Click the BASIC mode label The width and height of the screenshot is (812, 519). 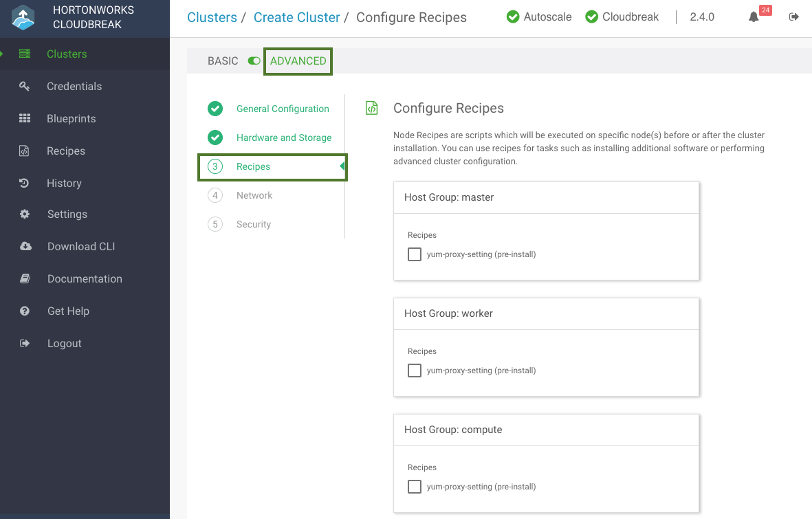point(223,61)
